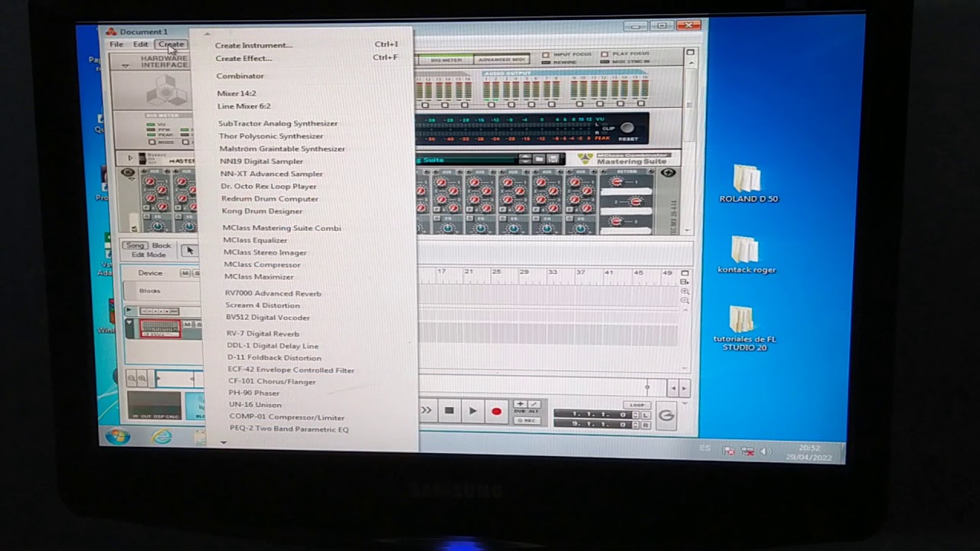This screenshot has height=551, width=980.
Task: Click the Combinator patch up/down selector arrows
Action: [525, 158]
